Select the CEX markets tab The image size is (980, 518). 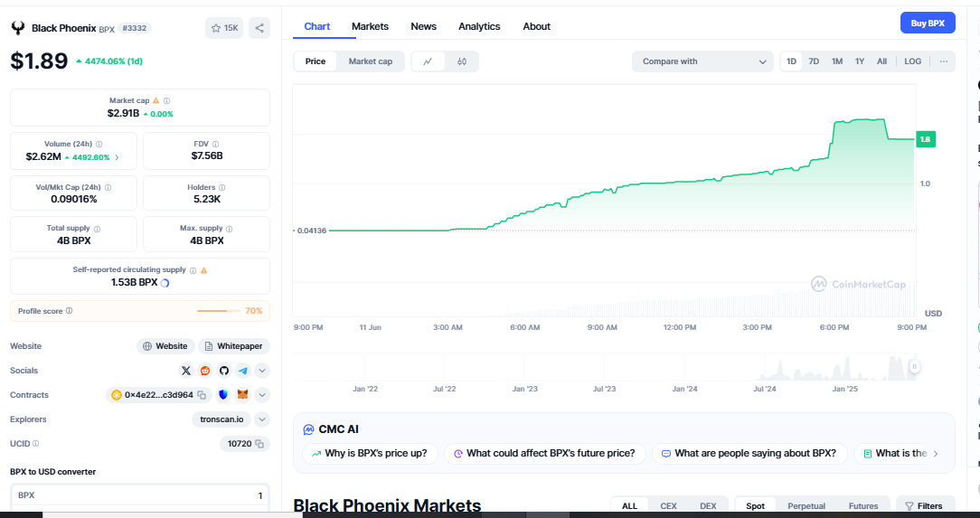669,506
